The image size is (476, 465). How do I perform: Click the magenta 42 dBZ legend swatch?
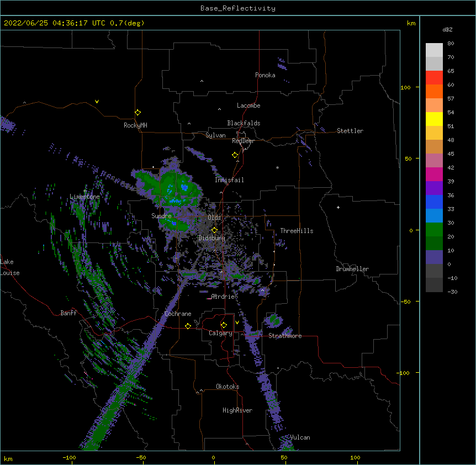[x=434, y=174]
